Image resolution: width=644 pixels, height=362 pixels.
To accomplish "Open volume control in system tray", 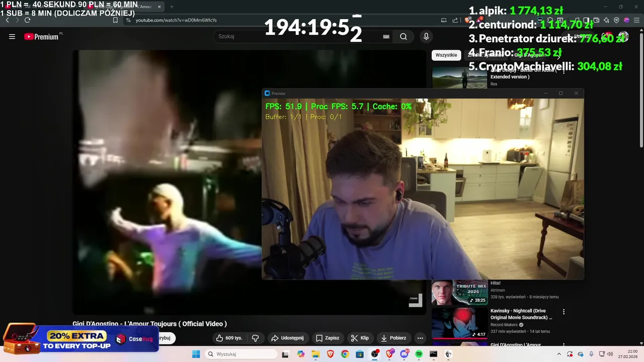I will tap(610, 354).
